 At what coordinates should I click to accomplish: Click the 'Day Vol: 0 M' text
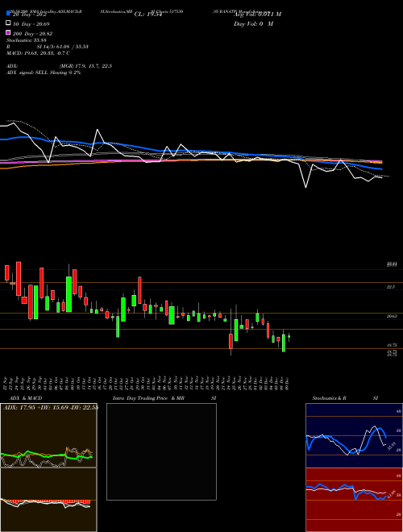click(253, 24)
